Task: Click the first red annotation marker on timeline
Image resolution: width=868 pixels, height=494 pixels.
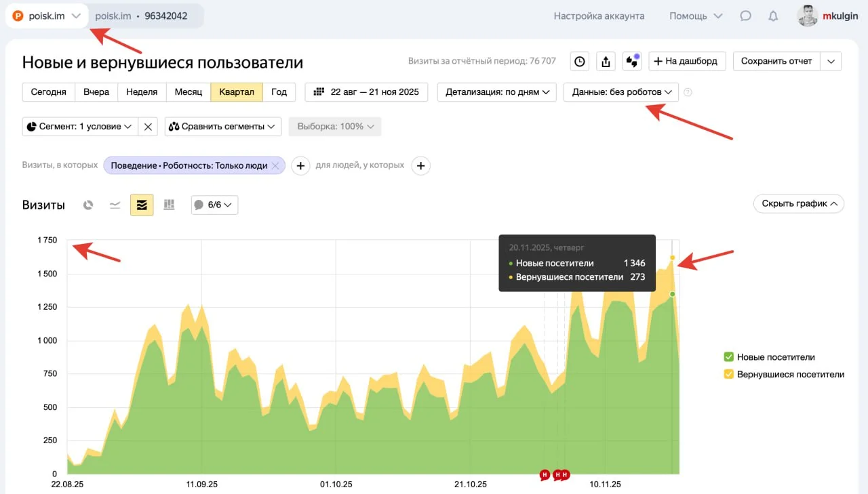Action: click(545, 475)
